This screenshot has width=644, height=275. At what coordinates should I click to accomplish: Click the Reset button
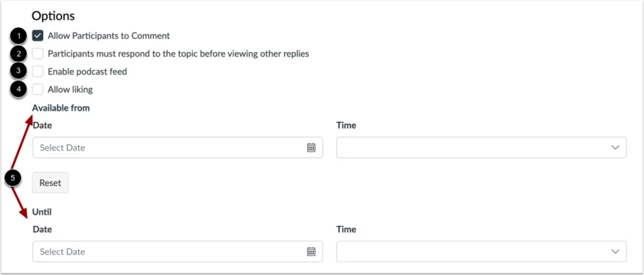[x=50, y=183]
